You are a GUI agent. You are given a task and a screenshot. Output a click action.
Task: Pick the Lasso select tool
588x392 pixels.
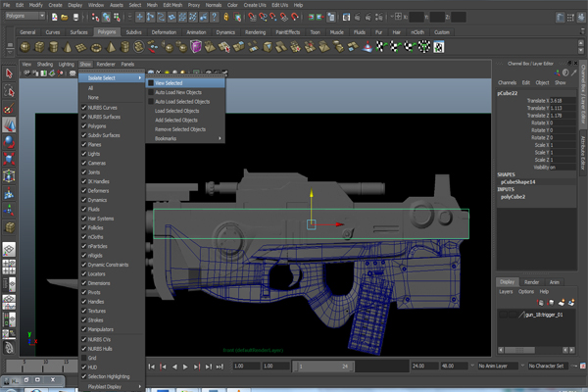(x=9, y=91)
